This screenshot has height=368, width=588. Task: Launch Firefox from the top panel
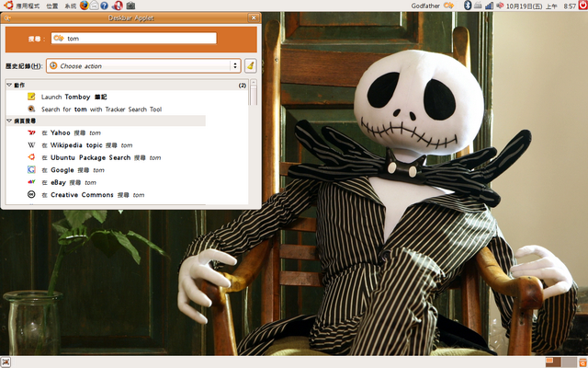click(84, 6)
